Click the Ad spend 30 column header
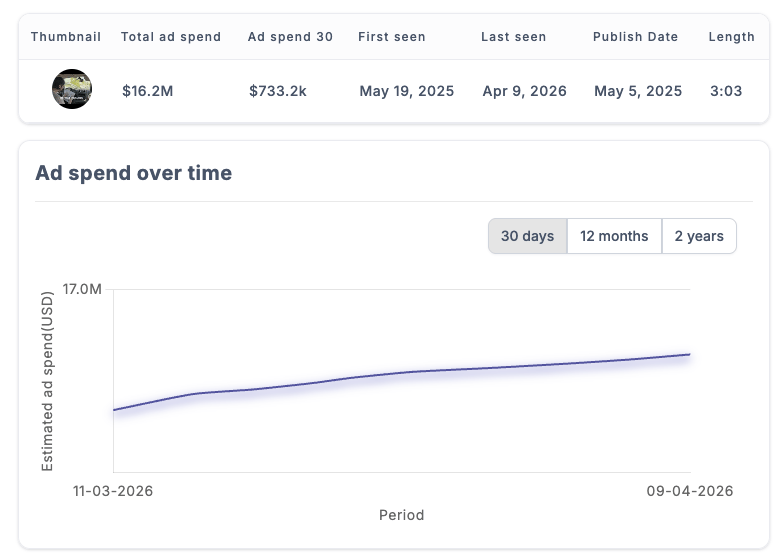 pyautogui.click(x=290, y=37)
